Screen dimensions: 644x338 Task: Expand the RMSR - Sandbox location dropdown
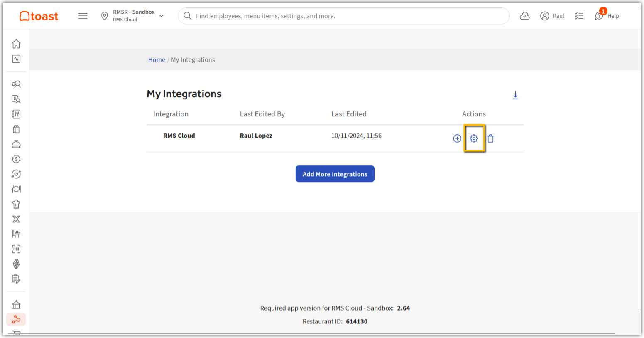133,16
